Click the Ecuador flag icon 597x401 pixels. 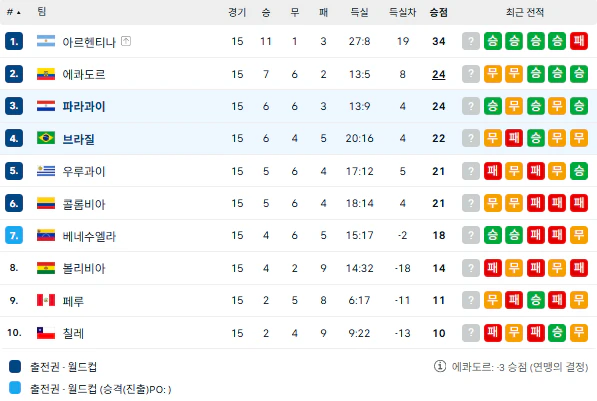46,74
